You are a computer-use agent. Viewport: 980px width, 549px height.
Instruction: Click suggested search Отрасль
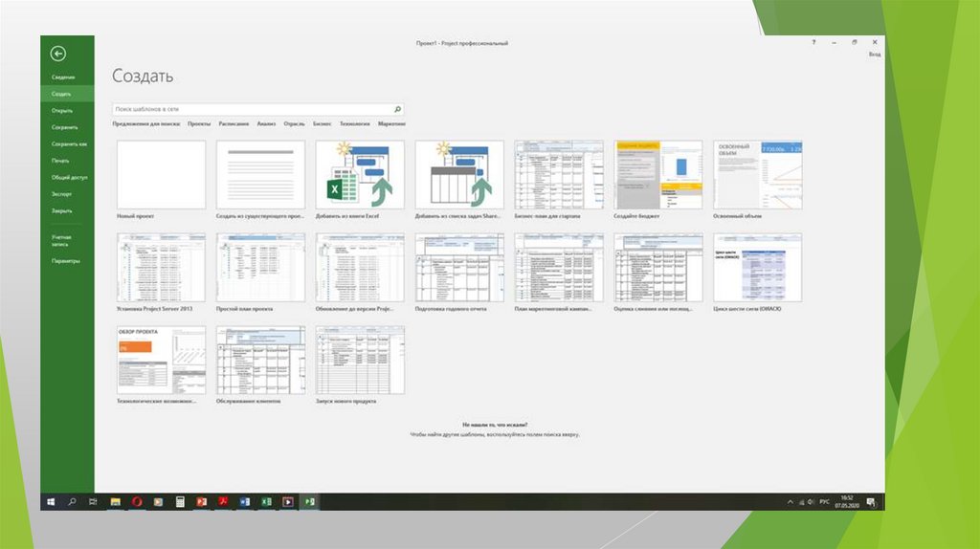295,123
